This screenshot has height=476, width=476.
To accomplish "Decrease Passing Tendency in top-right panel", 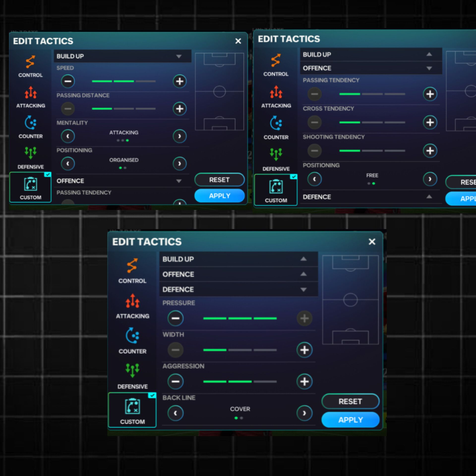I will click(314, 94).
